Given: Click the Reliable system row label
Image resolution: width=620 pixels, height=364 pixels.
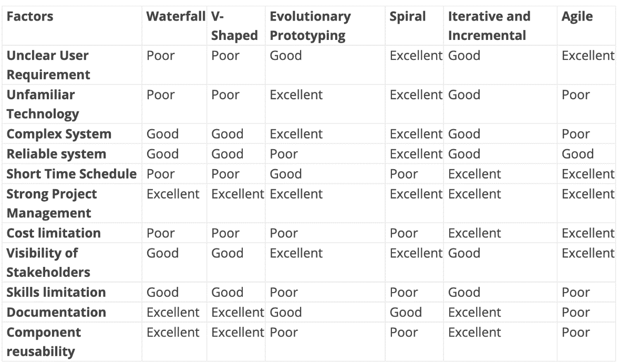Looking at the screenshot, I should (56, 154).
